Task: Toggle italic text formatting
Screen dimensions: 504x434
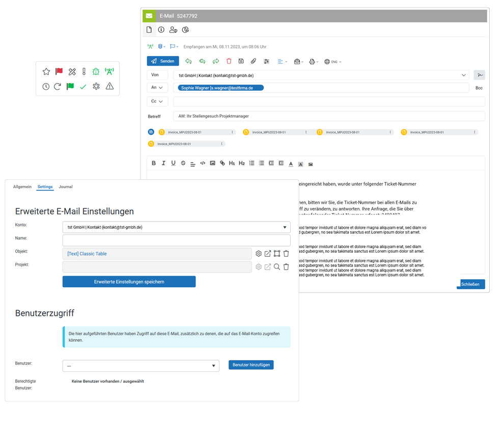Action: (x=163, y=163)
